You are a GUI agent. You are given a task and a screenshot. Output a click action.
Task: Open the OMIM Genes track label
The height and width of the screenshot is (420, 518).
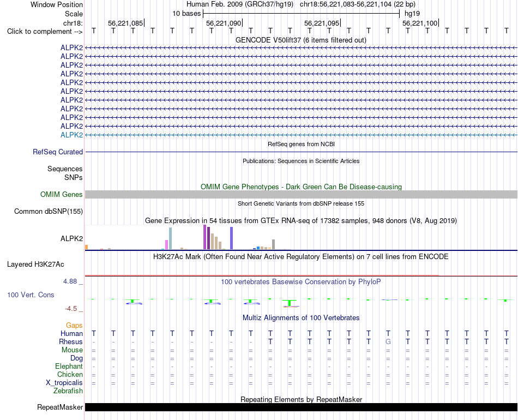[61, 194]
